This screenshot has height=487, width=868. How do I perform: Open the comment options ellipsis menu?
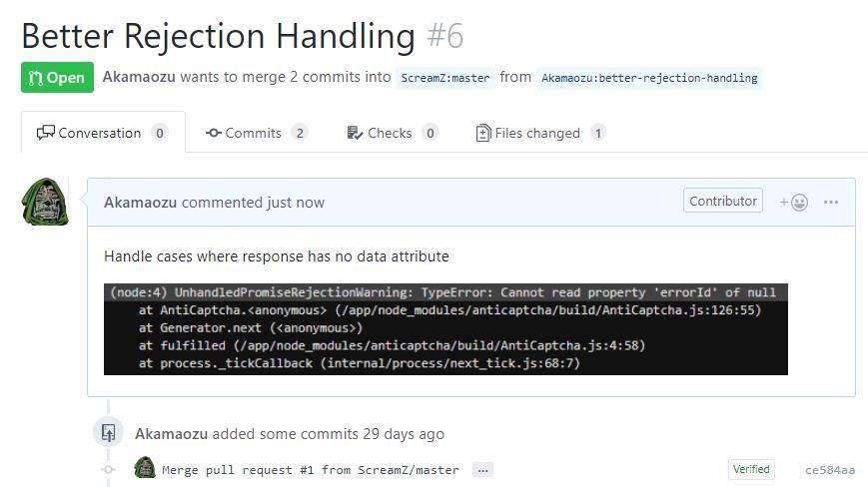pos(831,203)
